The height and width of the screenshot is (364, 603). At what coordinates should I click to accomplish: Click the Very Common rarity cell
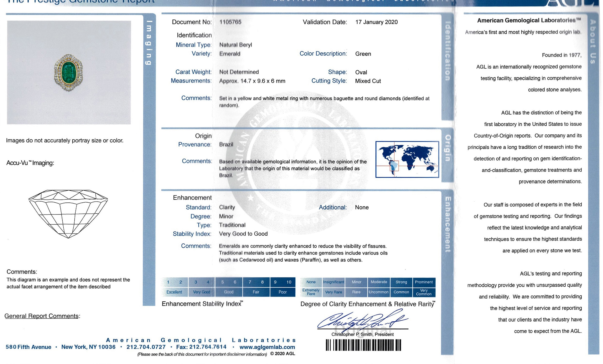tap(424, 292)
